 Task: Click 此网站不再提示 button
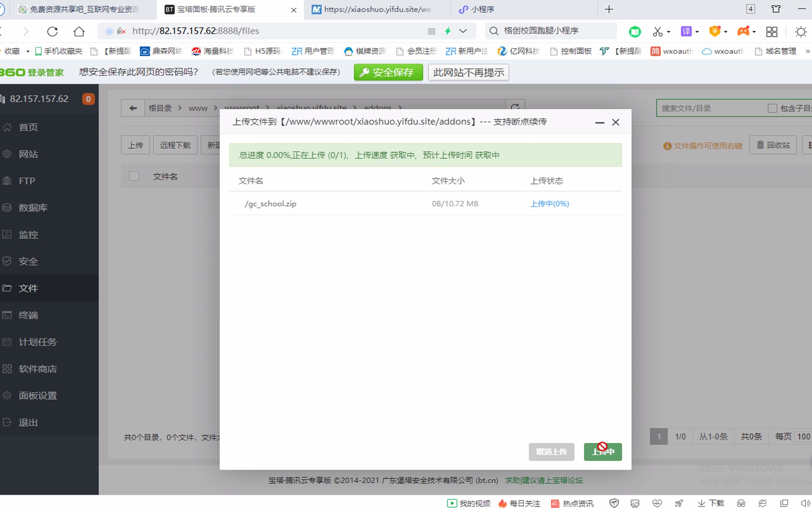(468, 72)
